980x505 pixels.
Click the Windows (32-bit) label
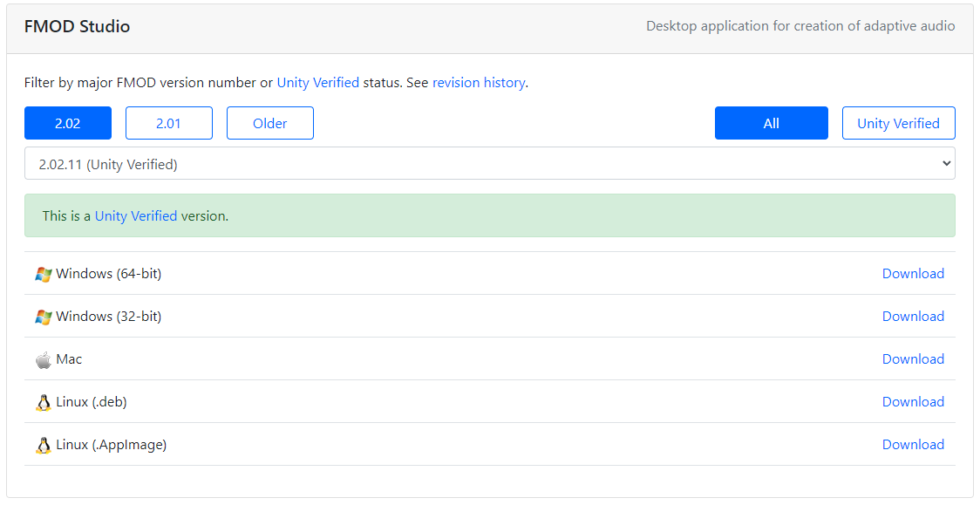[x=109, y=317]
